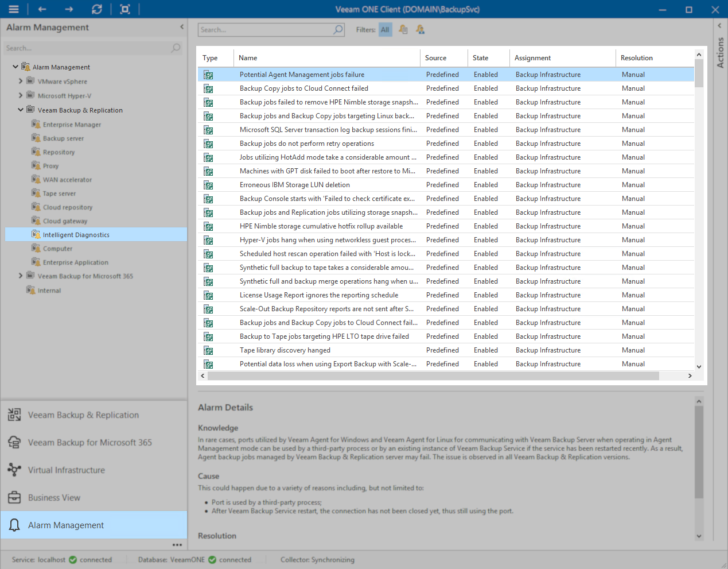Select 'Backup Copy jobs to Cloud Connect failed'
The width and height of the screenshot is (728, 569).
coord(446,88)
